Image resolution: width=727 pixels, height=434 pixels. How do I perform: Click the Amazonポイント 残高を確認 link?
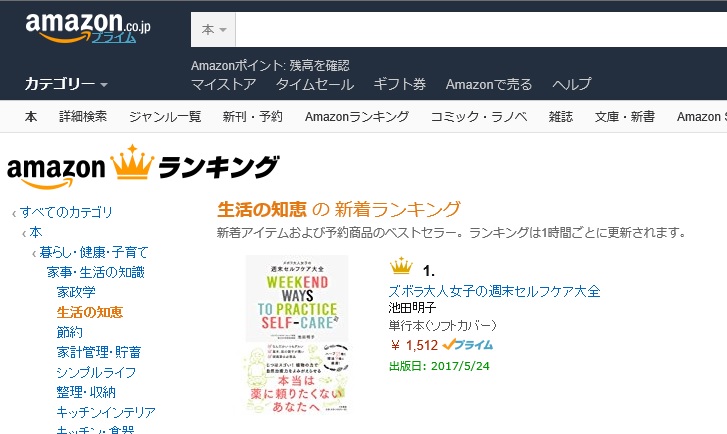270,65
